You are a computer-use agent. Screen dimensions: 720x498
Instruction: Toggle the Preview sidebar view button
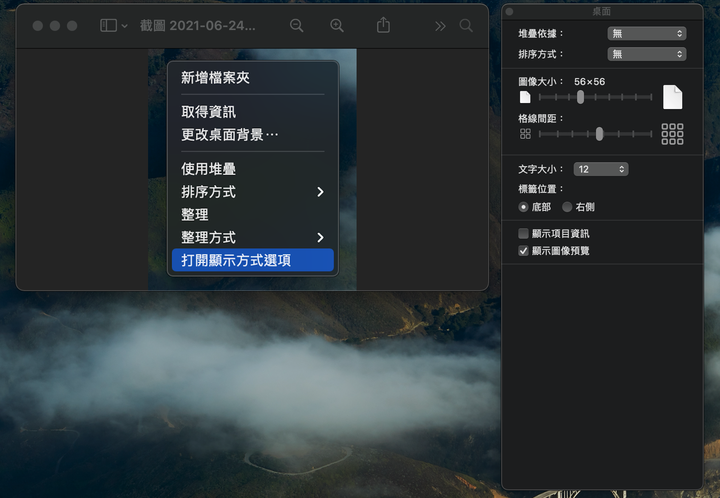click(x=108, y=26)
